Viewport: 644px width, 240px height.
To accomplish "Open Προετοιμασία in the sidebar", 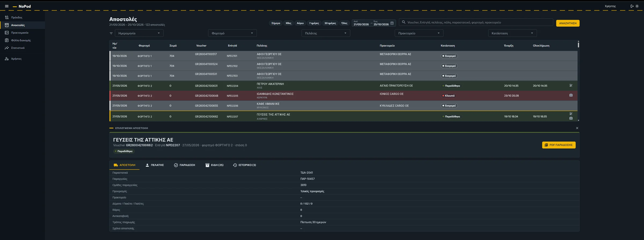I will click(23, 33).
